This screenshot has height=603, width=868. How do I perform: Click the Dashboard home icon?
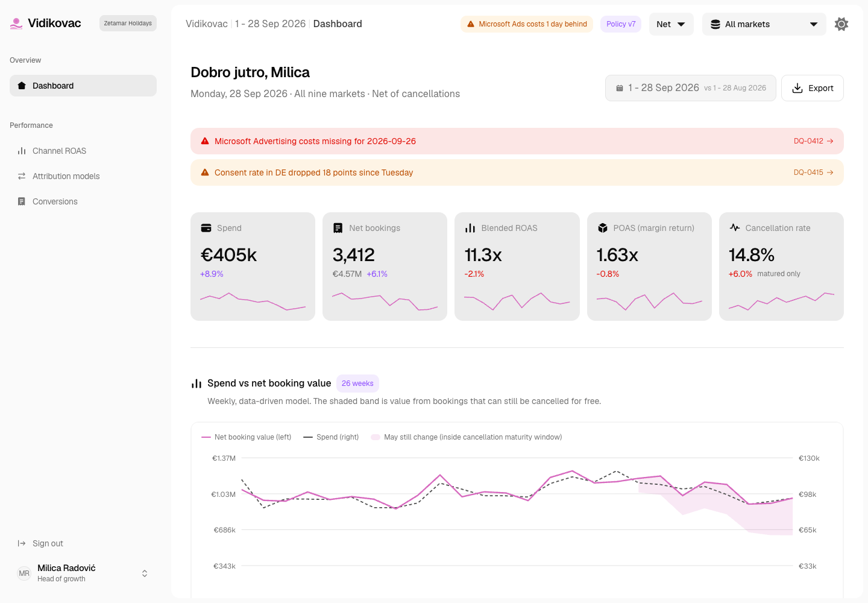coord(22,86)
